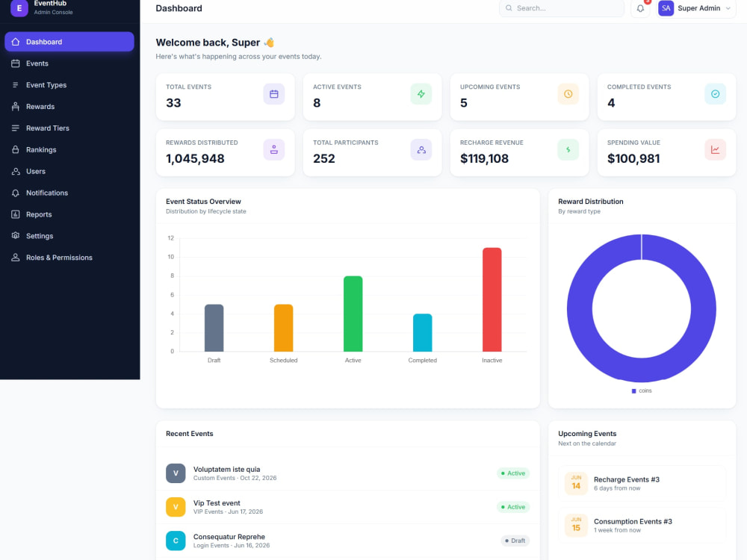
Task: Click the Users people icon in sidebar
Action: pos(16,172)
